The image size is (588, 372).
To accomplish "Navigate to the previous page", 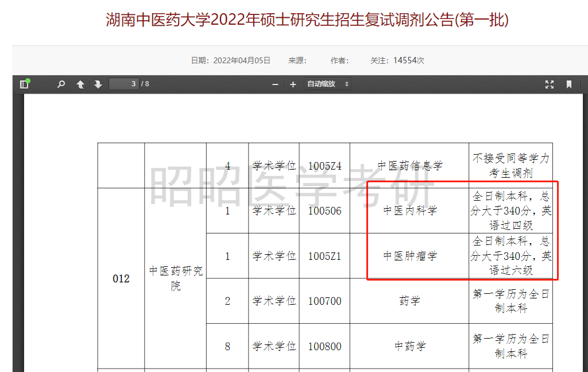I will 80,84.
